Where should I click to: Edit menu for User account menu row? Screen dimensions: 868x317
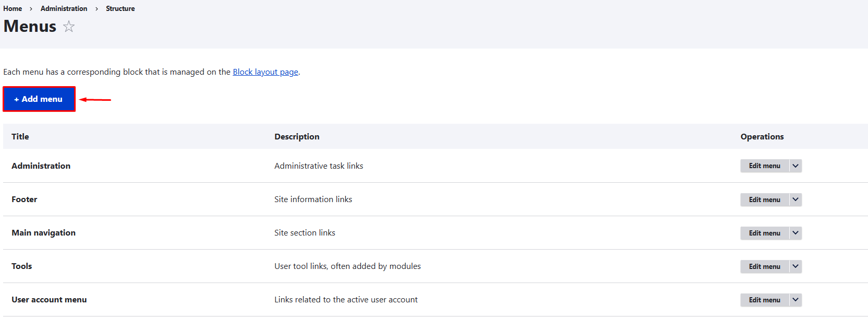click(765, 300)
